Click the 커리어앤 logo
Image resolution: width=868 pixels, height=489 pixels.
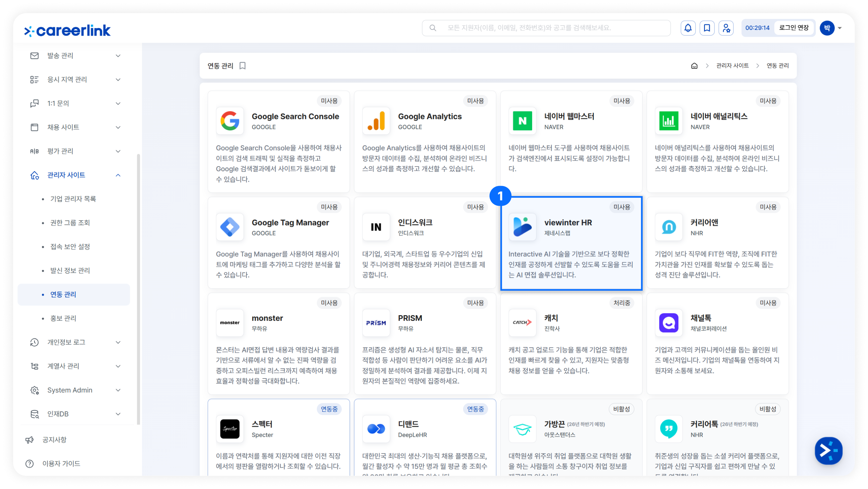point(669,227)
